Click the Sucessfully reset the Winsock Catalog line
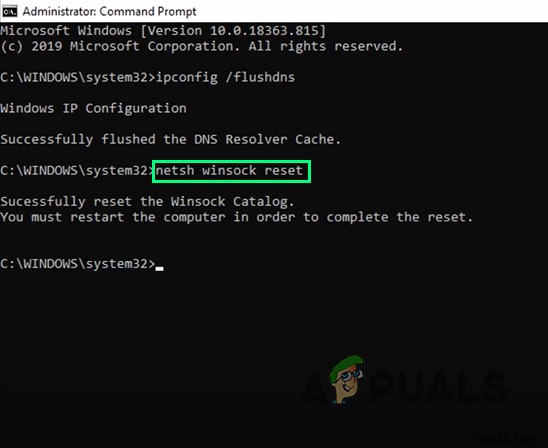Screen dimensions: 548x448 tap(147, 202)
